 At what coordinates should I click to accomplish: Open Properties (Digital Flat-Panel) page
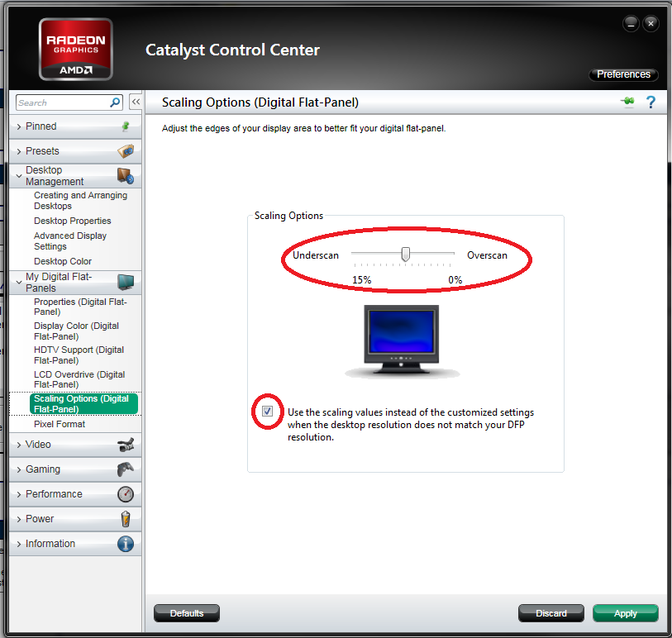click(80, 307)
